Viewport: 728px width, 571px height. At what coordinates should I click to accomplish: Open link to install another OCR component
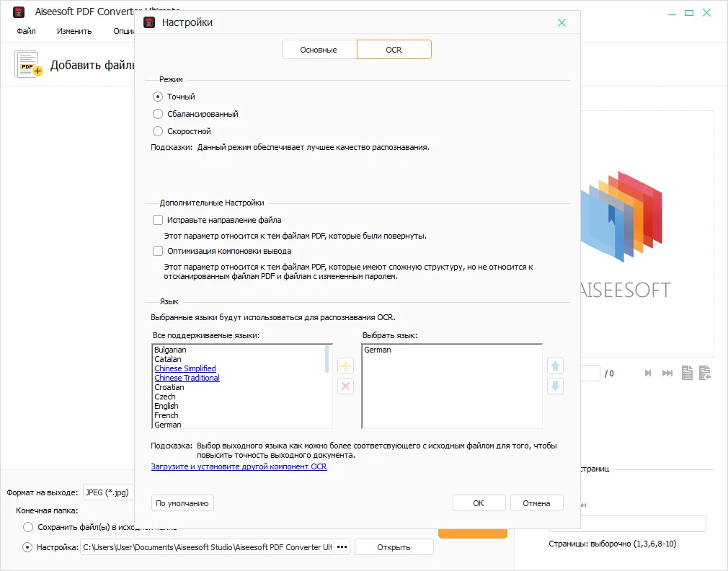click(x=239, y=466)
